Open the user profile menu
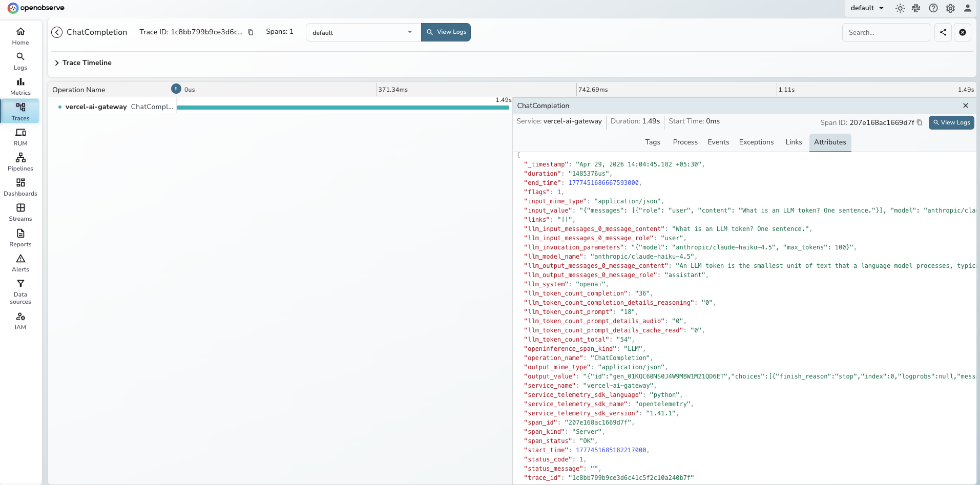This screenshot has height=485, width=980. (968, 8)
